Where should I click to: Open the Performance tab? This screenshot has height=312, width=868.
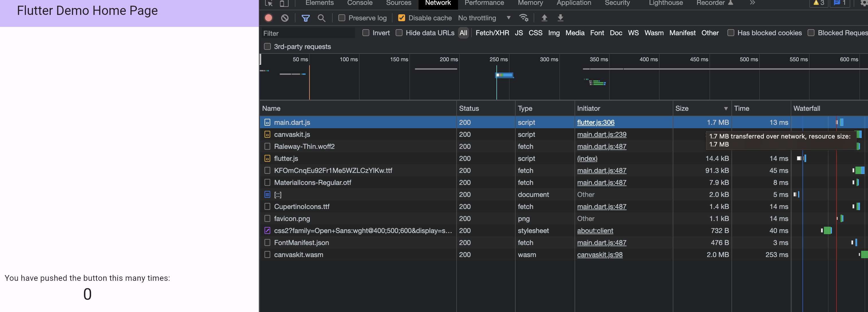click(x=484, y=3)
